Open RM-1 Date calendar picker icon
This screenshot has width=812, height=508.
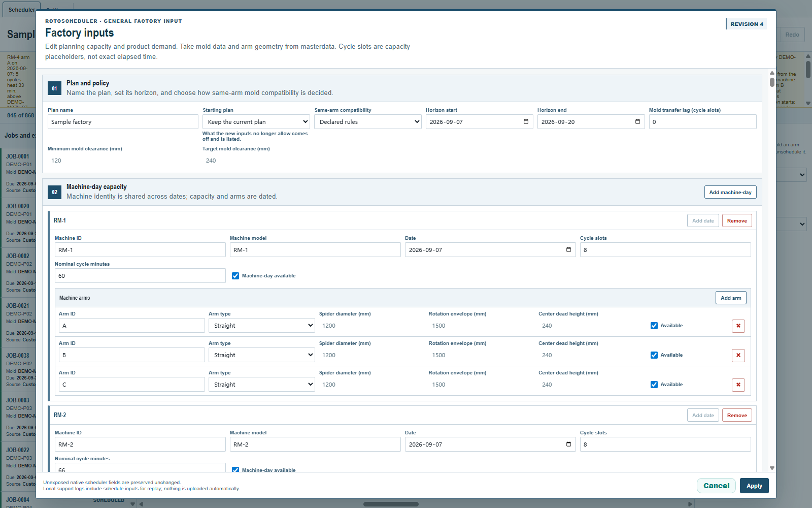point(568,250)
